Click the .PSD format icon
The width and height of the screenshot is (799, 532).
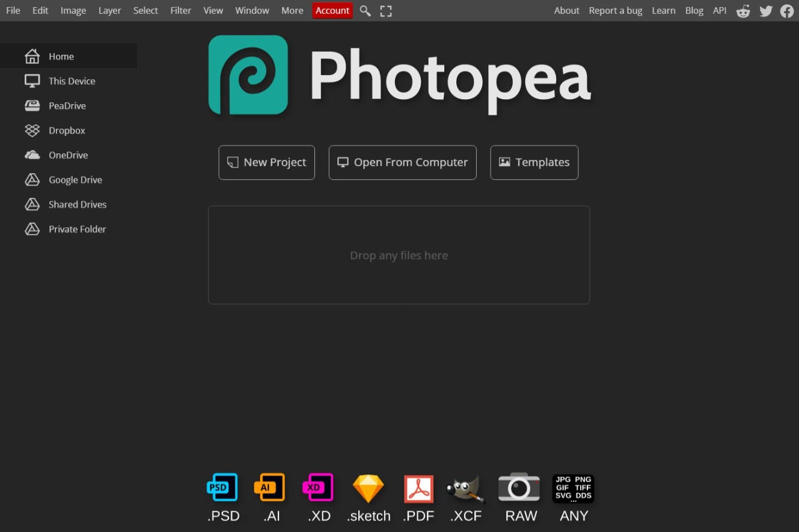click(x=222, y=488)
